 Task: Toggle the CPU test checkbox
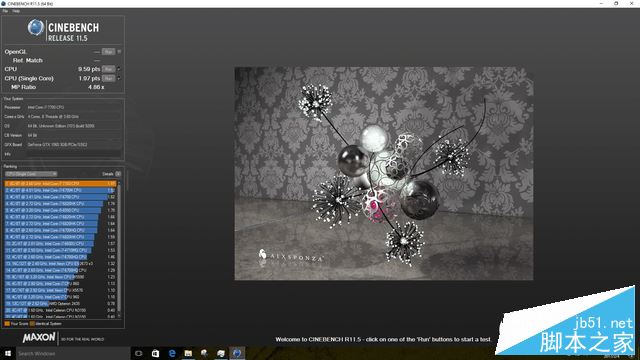119,69
